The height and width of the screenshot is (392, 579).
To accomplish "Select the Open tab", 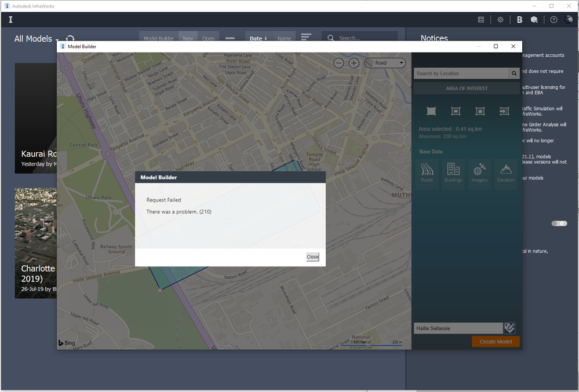I will point(208,38).
